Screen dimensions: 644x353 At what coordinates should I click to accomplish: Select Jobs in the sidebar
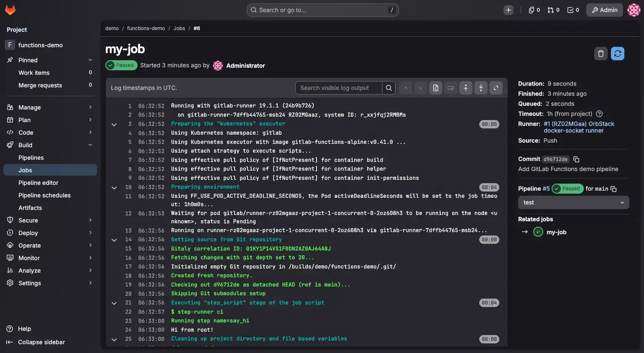(50, 170)
